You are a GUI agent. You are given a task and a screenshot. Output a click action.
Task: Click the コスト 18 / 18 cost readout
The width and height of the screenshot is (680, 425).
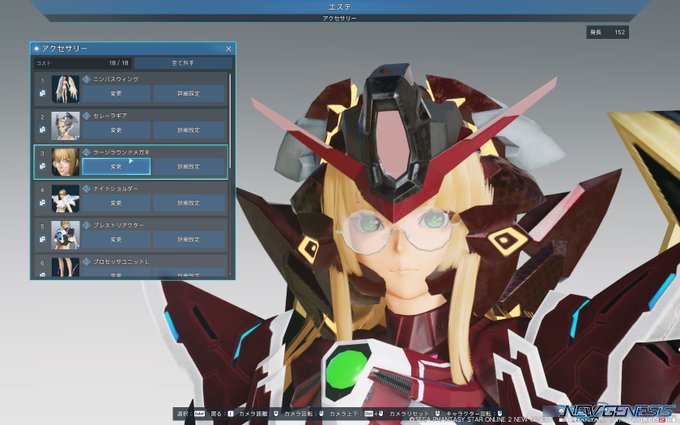click(x=83, y=63)
